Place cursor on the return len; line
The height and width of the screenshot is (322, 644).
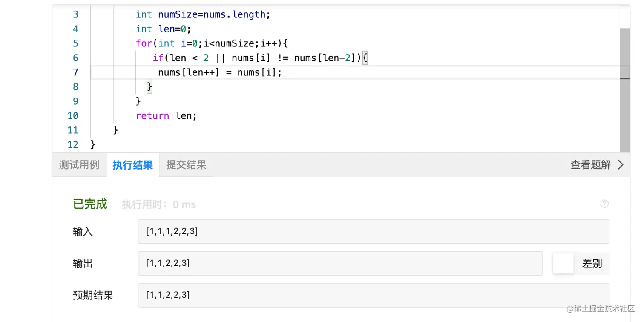click(x=166, y=116)
